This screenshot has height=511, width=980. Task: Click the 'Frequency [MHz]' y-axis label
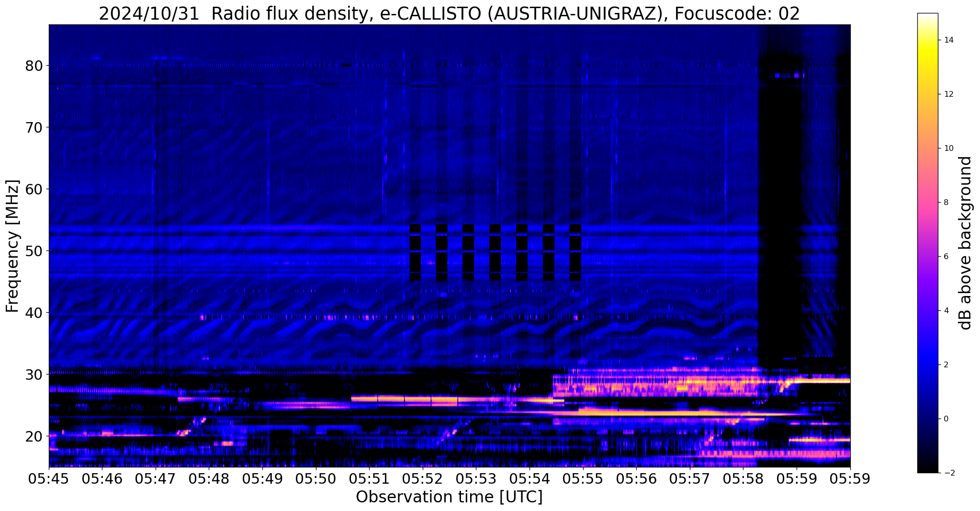12,246
